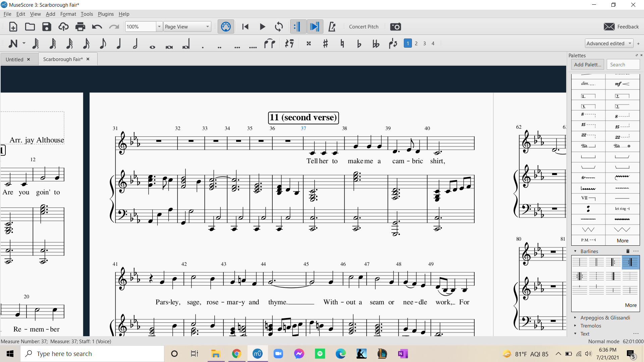Take a snapshot with the camera icon
Image resolution: width=644 pixels, height=362 pixels.
(395, 27)
